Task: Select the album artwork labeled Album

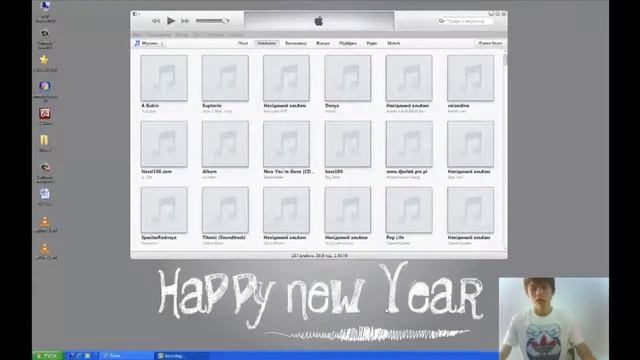Action: (x=225, y=144)
